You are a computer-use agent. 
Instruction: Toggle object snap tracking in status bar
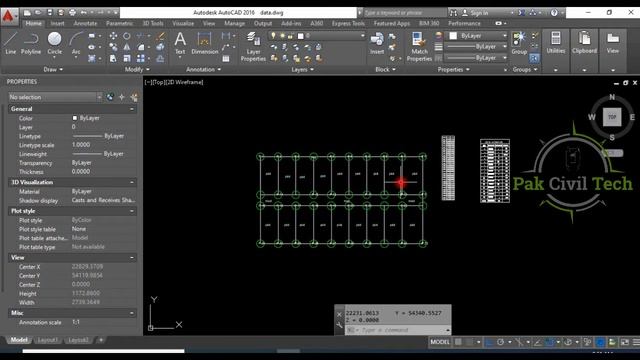(538, 342)
